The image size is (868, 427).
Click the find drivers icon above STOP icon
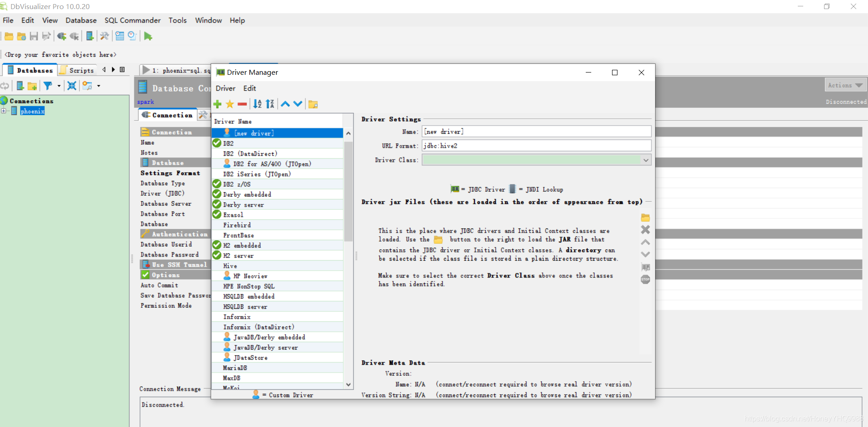pos(646,267)
